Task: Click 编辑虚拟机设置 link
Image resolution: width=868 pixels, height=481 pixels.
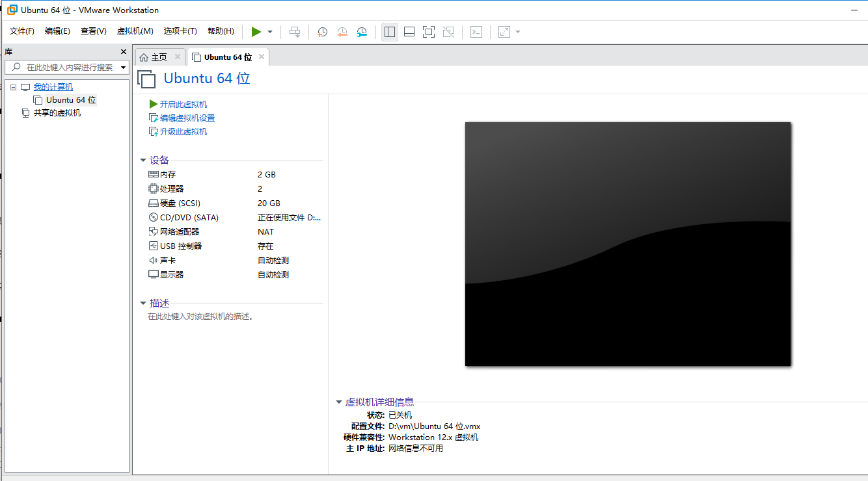Action: tap(187, 118)
